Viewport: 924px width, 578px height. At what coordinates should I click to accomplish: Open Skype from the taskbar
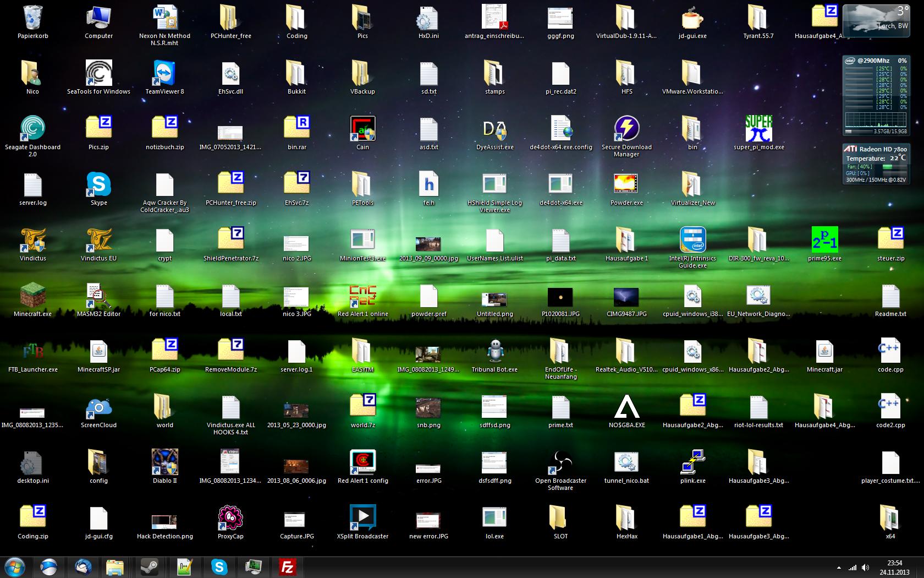pyautogui.click(x=219, y=567)
